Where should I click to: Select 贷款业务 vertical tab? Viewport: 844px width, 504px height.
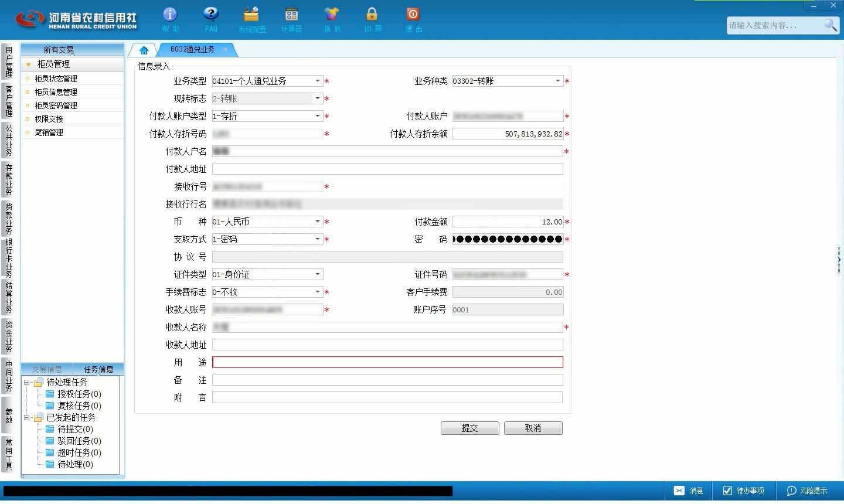pyautogui.click(x=8, y=219)
